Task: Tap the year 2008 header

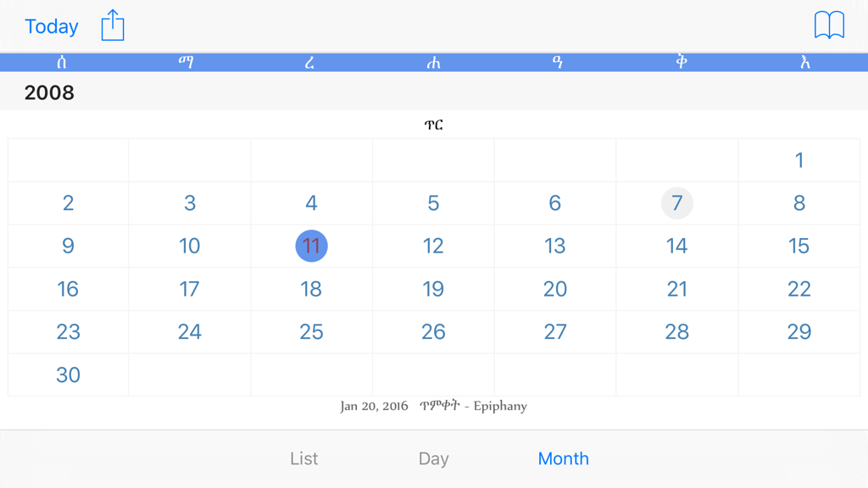Action: pyautogui.click(x=49, y=93)
